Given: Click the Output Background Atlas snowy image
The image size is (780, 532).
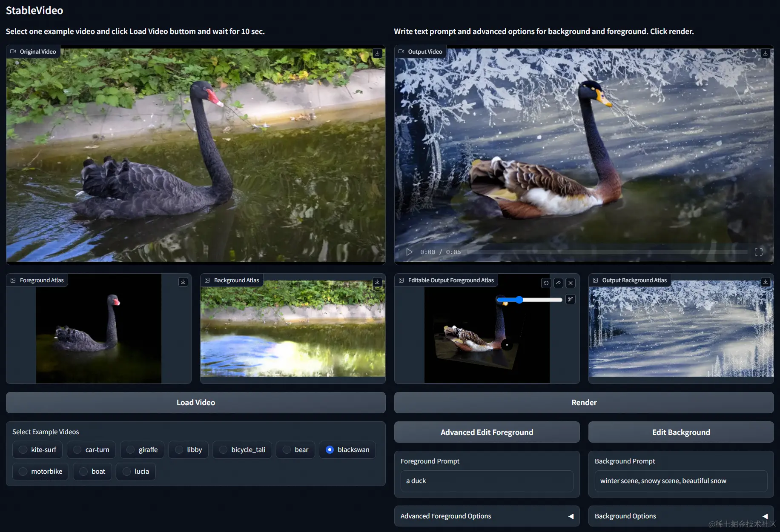Looking at the screenshot, I should 681,329.
